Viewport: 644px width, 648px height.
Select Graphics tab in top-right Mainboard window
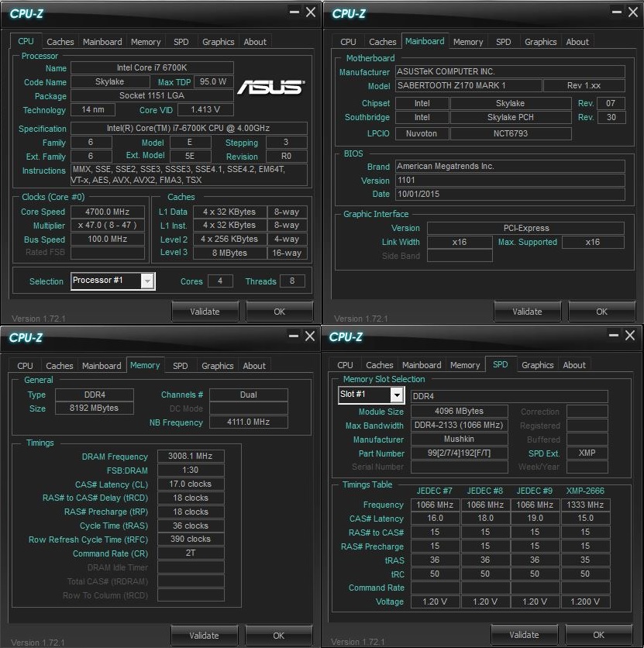click(x=541, y=42)
